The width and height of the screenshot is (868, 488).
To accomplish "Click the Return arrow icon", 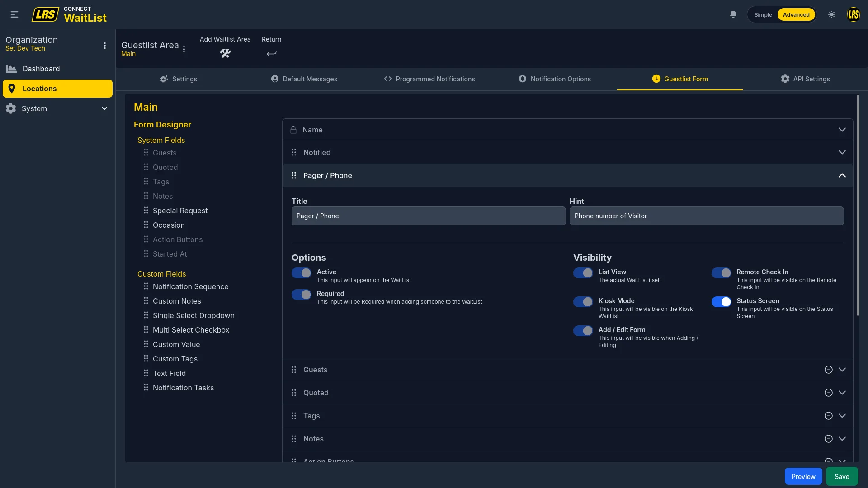I will (271, 53).
